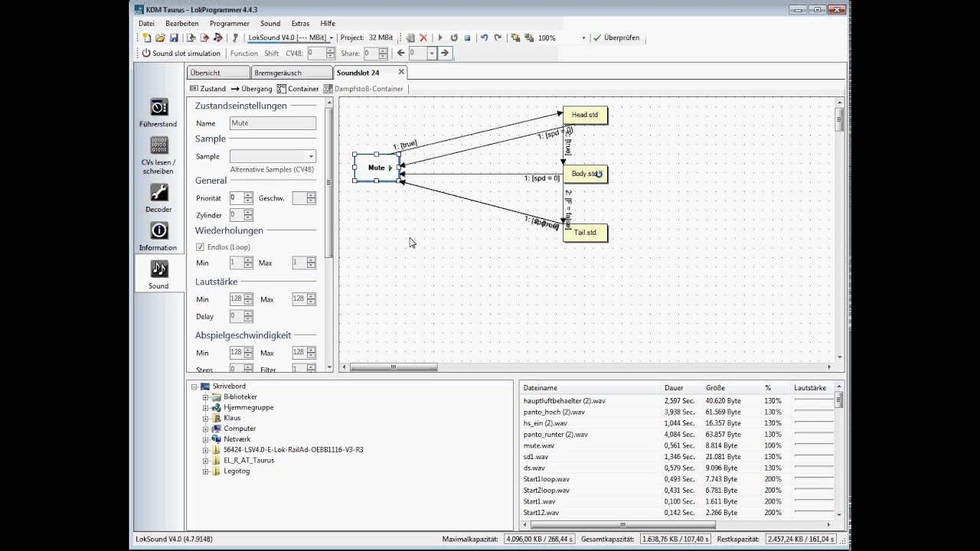Click the Überprüfen button
The height and width of the screenshot is (551, 980).
(616, 37)
